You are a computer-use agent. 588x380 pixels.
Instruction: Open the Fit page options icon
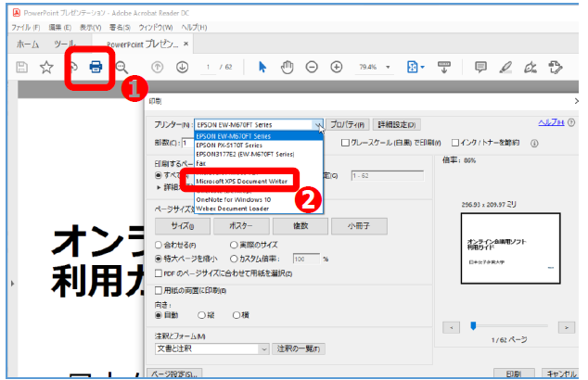point(415,68)
